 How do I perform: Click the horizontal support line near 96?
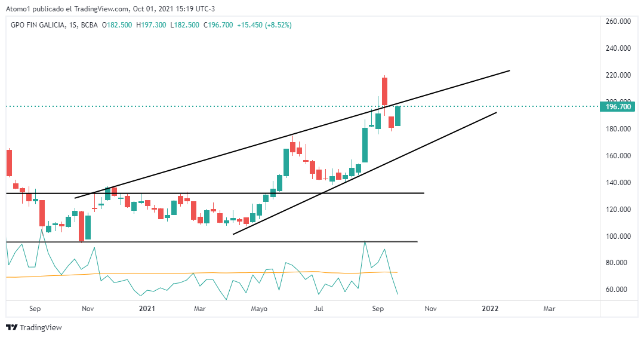(239, 242)
